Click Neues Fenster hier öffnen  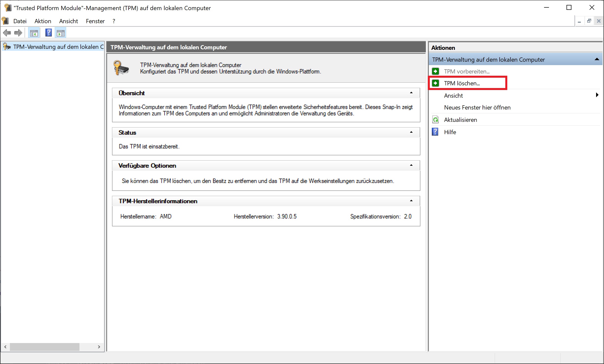coord(477,108)
